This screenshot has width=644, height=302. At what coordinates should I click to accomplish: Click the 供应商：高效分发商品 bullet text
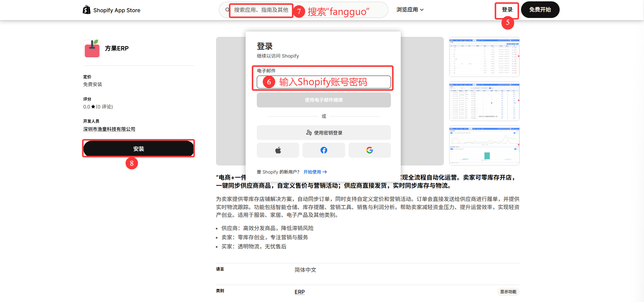267,228
